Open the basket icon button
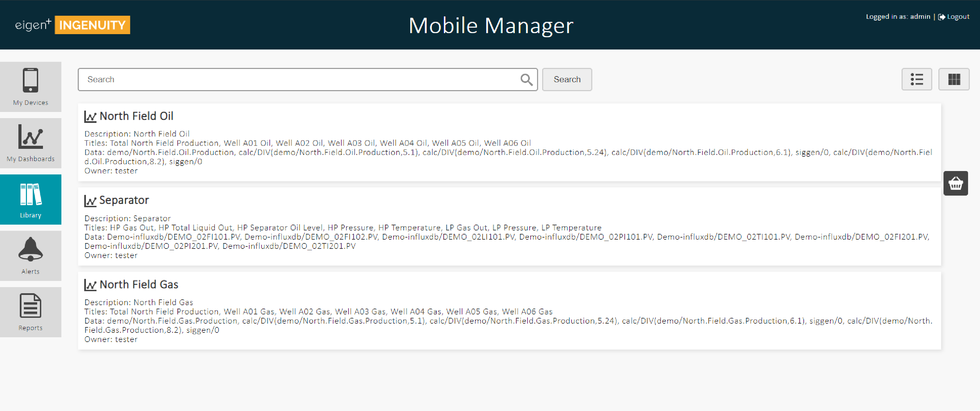The height and width of the screenshot is (411, 980). (x=955, y=184)
